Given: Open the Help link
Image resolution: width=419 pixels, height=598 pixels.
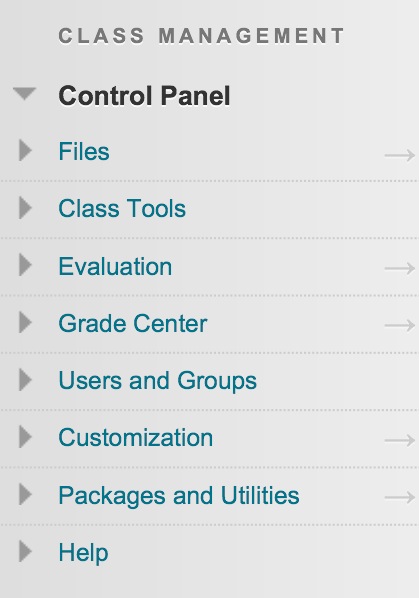Looking at the screenshot, I should coord(83,553).
